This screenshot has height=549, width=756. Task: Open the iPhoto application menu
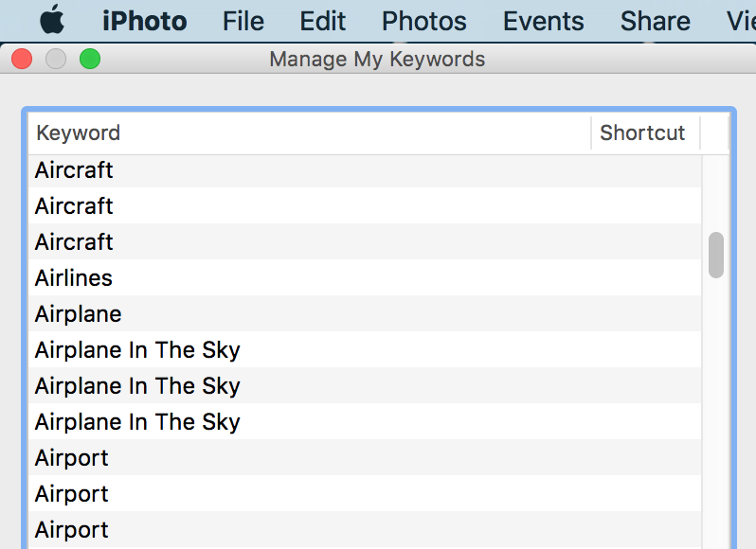145,21
